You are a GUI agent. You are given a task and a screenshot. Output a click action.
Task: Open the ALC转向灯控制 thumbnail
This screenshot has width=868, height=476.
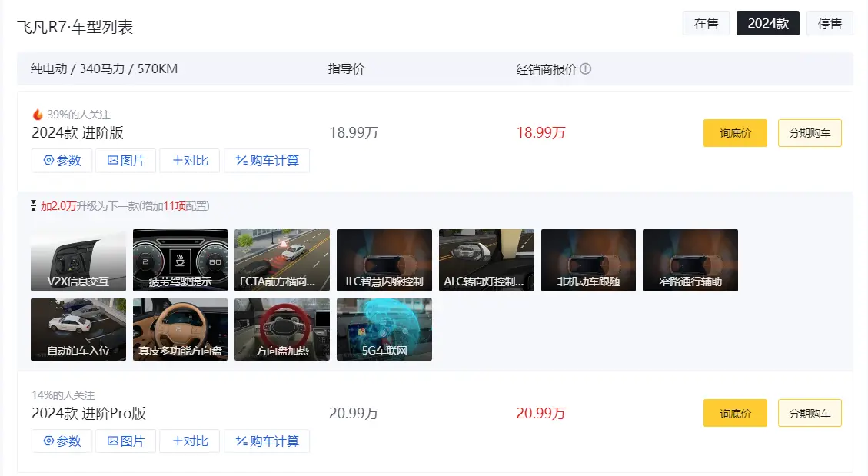click(x=487, y=260)
